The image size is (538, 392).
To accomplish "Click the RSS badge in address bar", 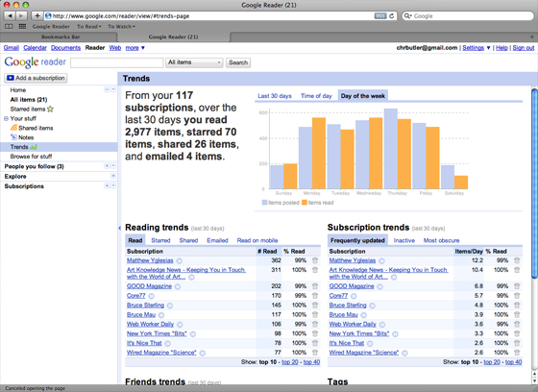I will 379,15.
